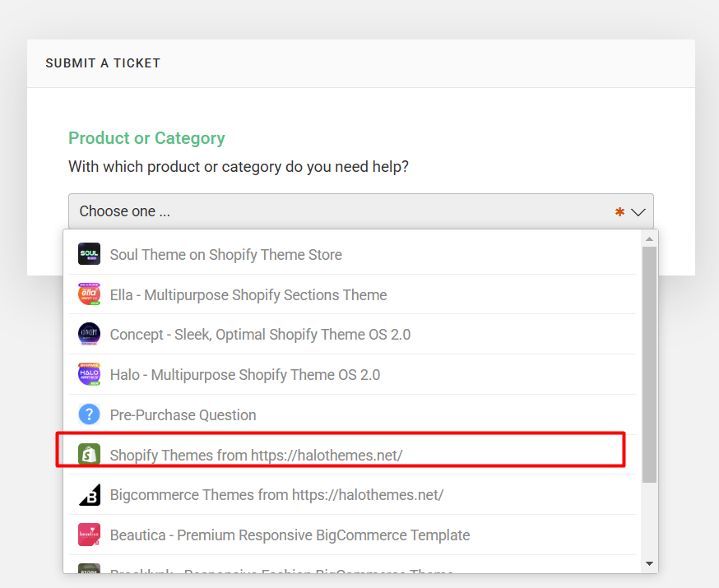Click the blue question mark icon
Image resolution: width=719 pixels, height=588 pixels.
(89, 414)
